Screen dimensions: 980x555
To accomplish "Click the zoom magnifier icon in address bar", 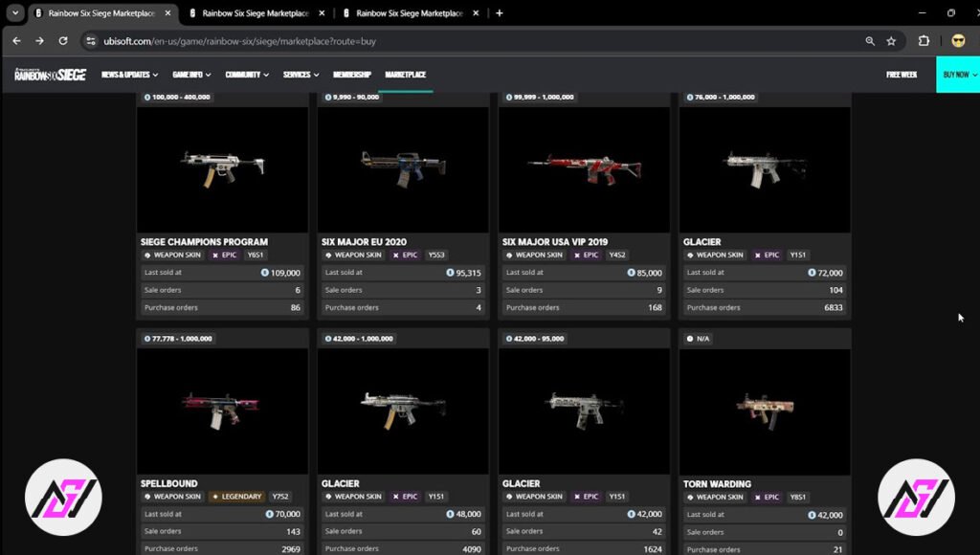I will (870, 41).
